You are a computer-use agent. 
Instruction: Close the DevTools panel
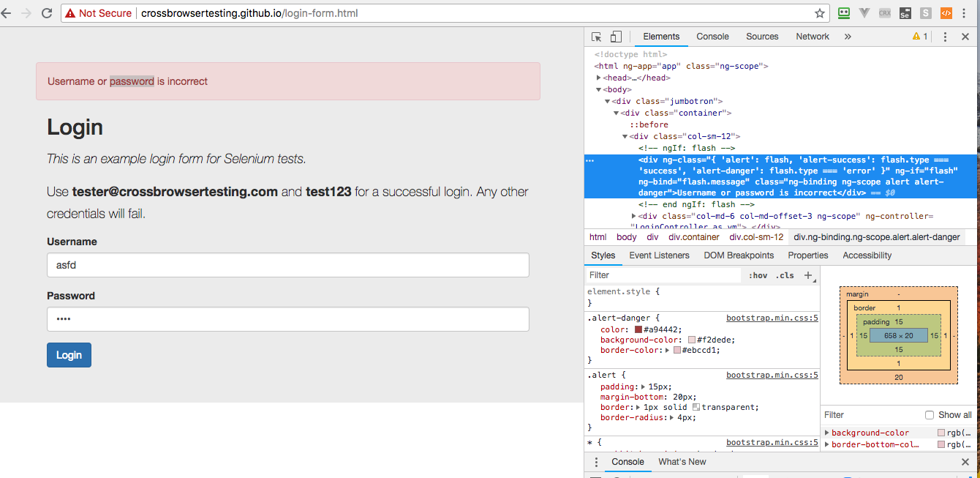click(x=965, y=37)
